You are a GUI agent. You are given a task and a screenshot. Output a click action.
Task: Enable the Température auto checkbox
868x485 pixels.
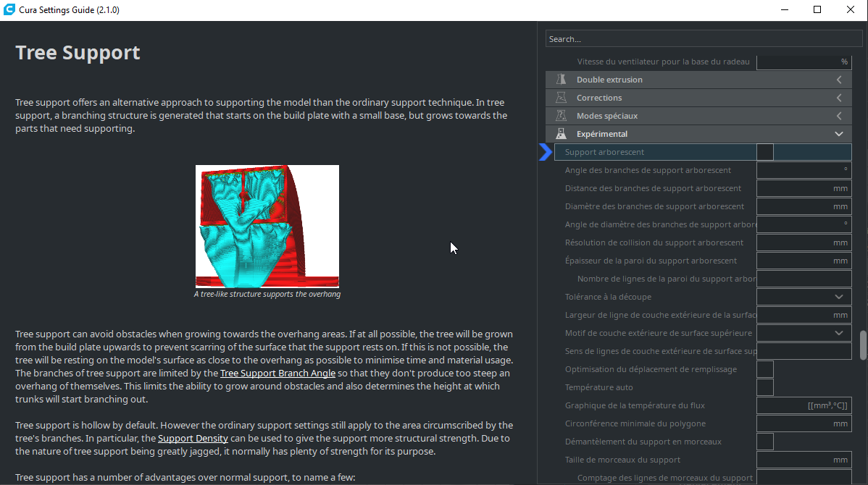[x=764, y=387]
